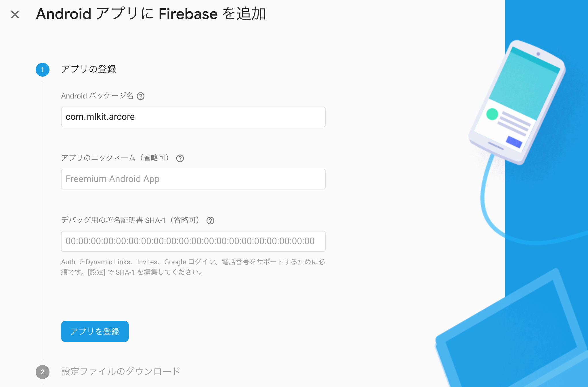Open [設定] link to edit SHA-1
The width and height of the screenshot is (588, 387).
coord(96,272)
